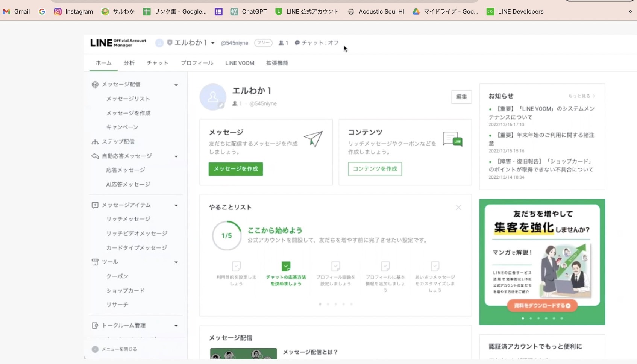This screenshot has height=364, width=637.
Task: Open クーポン in the sidebar
Action: [117, 276]
